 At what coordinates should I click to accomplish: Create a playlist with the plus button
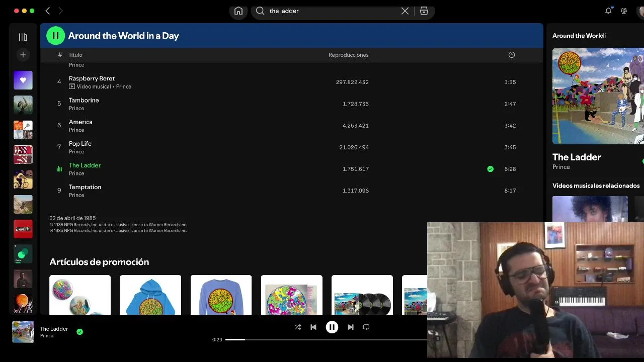(x=23, y=55)
